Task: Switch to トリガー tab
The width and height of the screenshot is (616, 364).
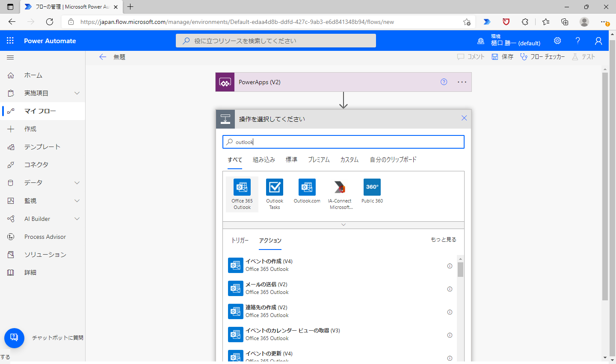Action: point(240,241)
